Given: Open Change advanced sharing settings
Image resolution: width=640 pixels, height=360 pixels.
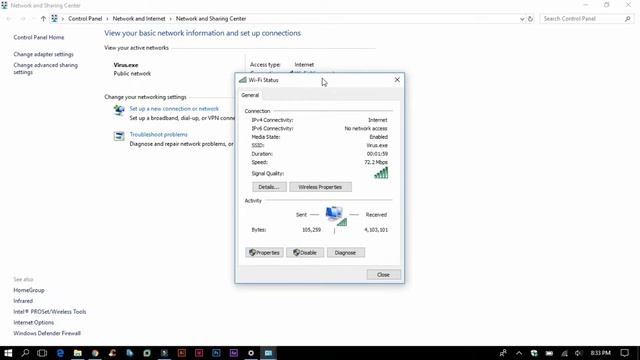Looking at the screenshot, I should [x=45, y=69].
